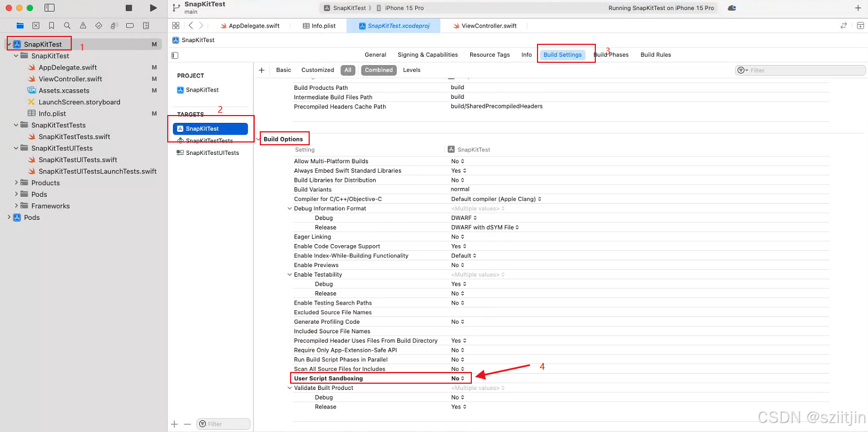Open the Xcode Cloud status icon

(x=732, y=8)
